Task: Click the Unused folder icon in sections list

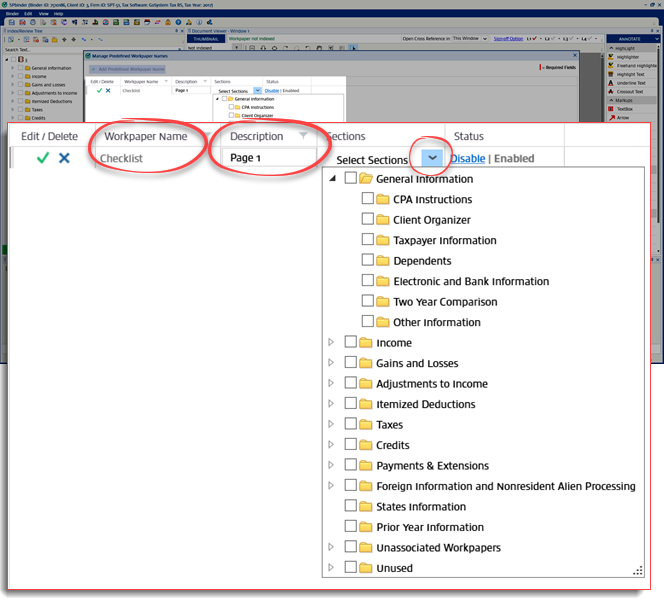Action: tap(365, 568)
